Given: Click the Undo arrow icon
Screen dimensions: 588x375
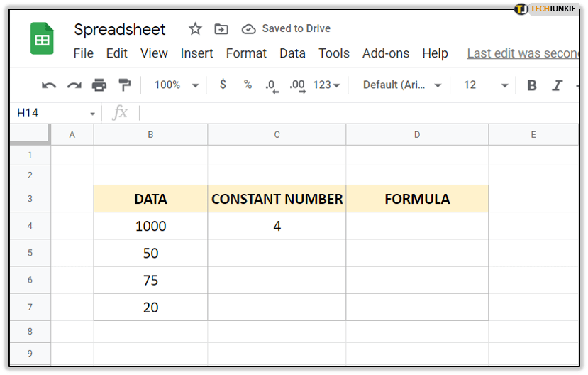Looking at the screenshot, I should click(49, 85).
